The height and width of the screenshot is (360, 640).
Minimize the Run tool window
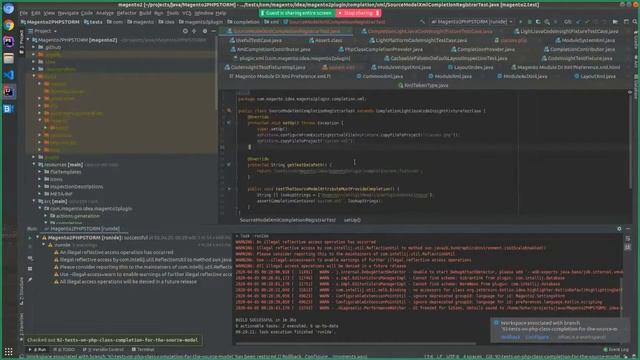coord(628,229)
